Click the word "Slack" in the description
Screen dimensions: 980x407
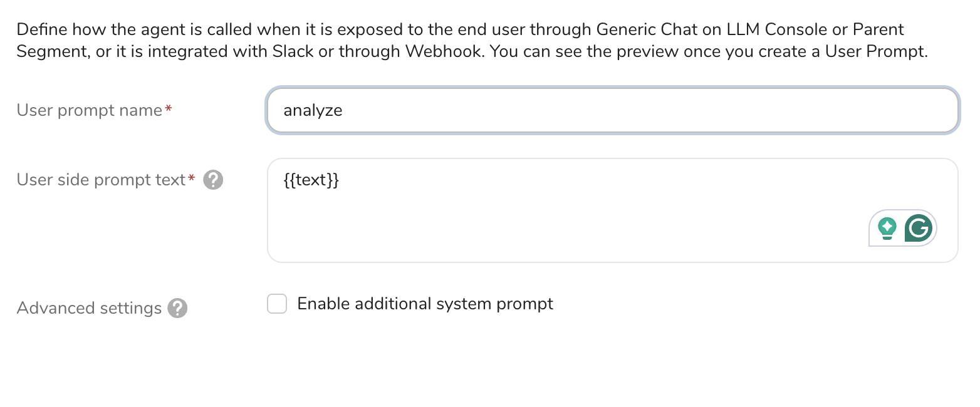point(293,51)
